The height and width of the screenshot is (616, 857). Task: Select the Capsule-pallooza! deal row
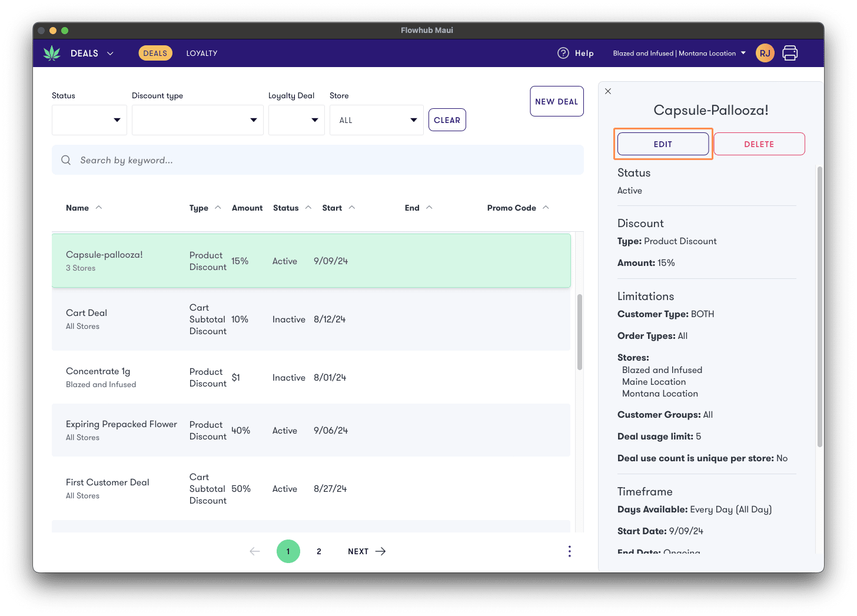[311, 261]
